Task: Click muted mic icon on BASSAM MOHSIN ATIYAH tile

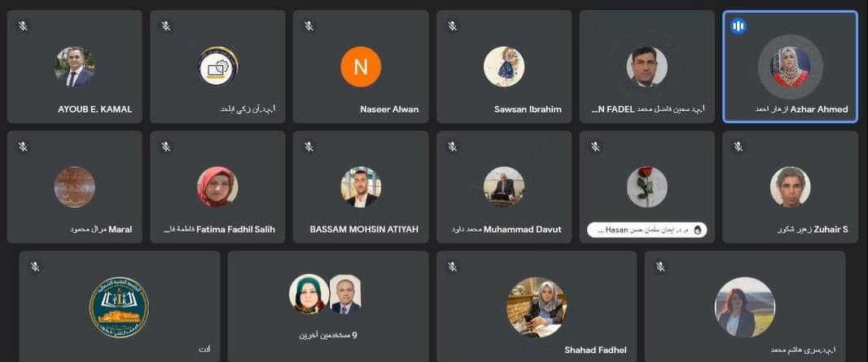Action: pyautogui.click(x=309, y=147)
